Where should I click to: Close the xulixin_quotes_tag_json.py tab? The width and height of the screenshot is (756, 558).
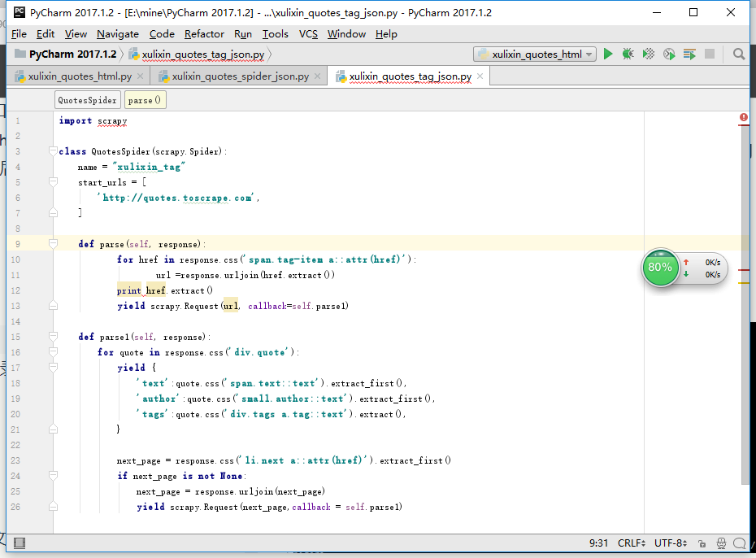click(480, 76)
